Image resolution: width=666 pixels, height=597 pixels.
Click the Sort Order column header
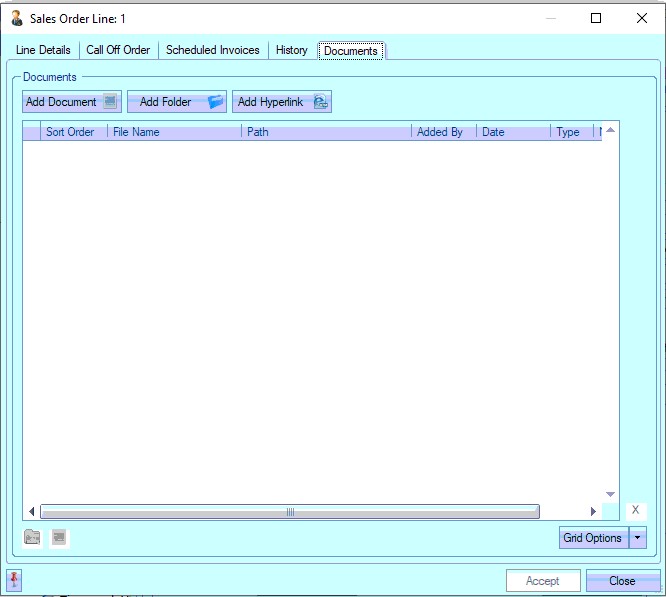[x=74, y=132]
